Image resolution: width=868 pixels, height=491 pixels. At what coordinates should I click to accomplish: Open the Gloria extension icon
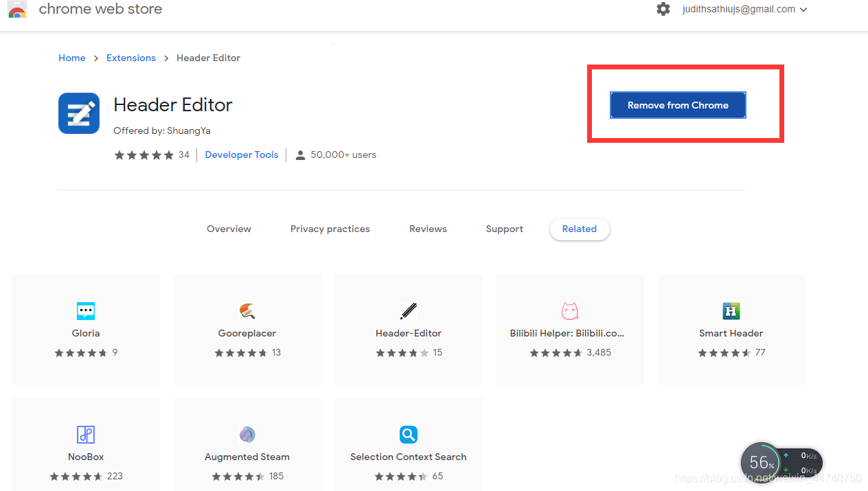point(86,311)
